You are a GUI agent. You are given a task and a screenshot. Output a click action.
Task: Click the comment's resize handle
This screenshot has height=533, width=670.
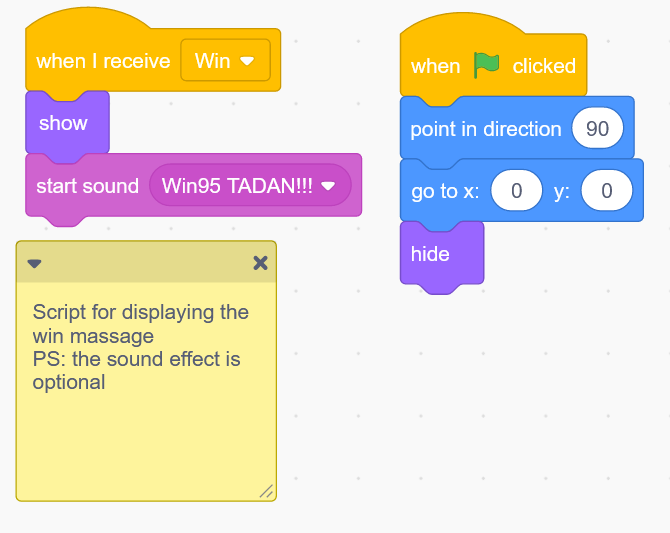[266, 491]
